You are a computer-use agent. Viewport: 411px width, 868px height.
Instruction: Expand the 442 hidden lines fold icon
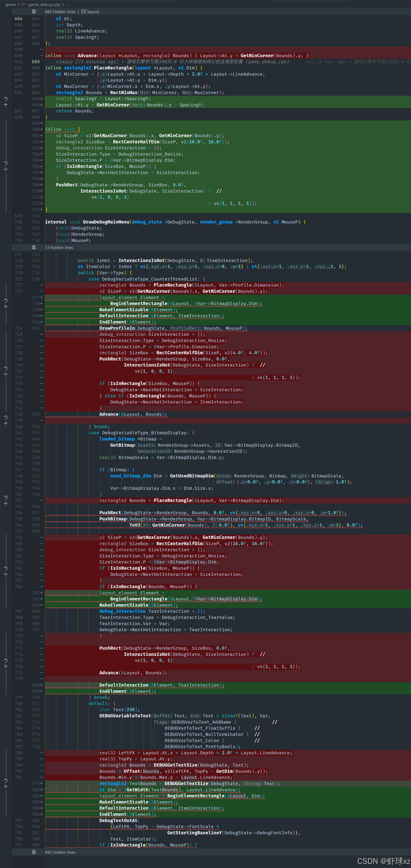(34, 852)
